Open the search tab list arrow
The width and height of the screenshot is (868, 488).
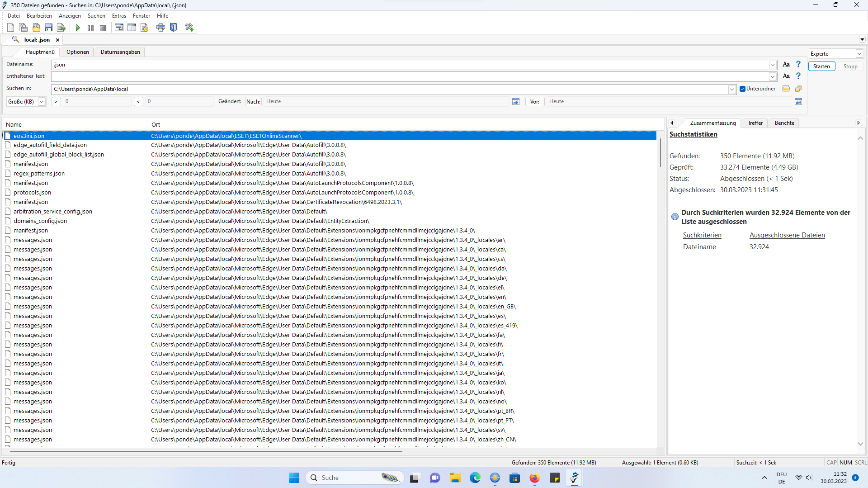(x=862, y=39)
